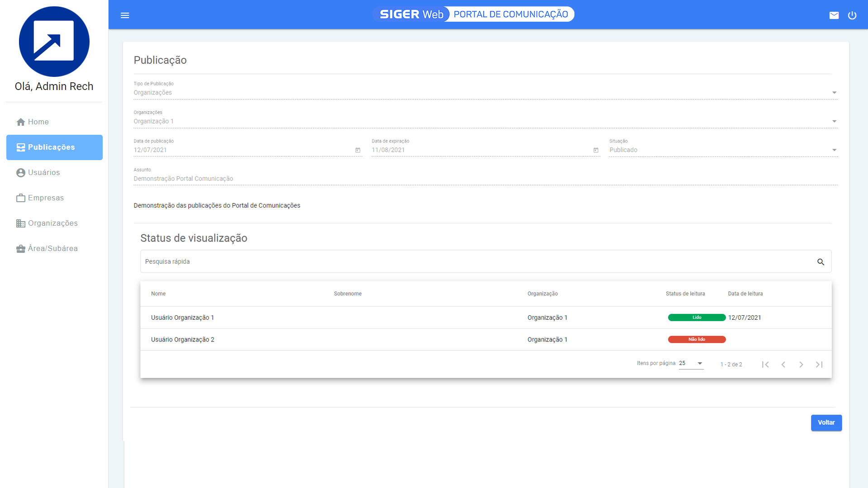The width and height of the screenshot is (868, 488).
Task: Open the Situação dropdown
Action: [x=834, y=150]
